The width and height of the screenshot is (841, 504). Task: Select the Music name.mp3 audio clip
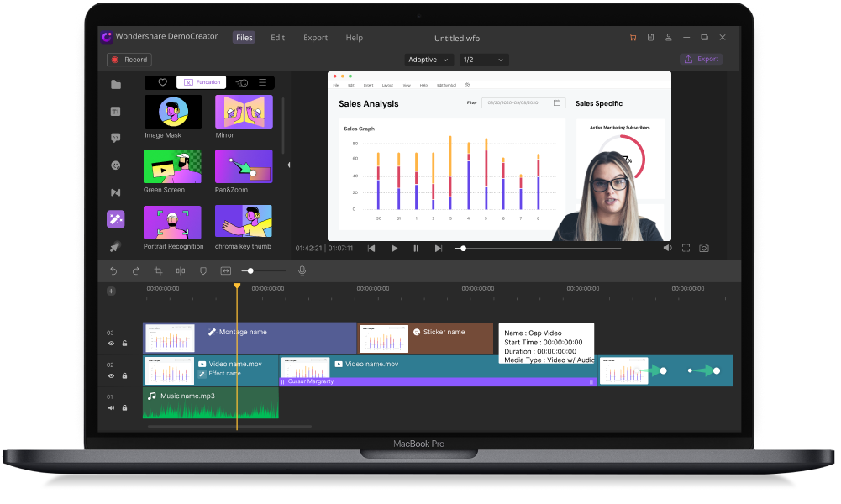(x=211, y=402)
